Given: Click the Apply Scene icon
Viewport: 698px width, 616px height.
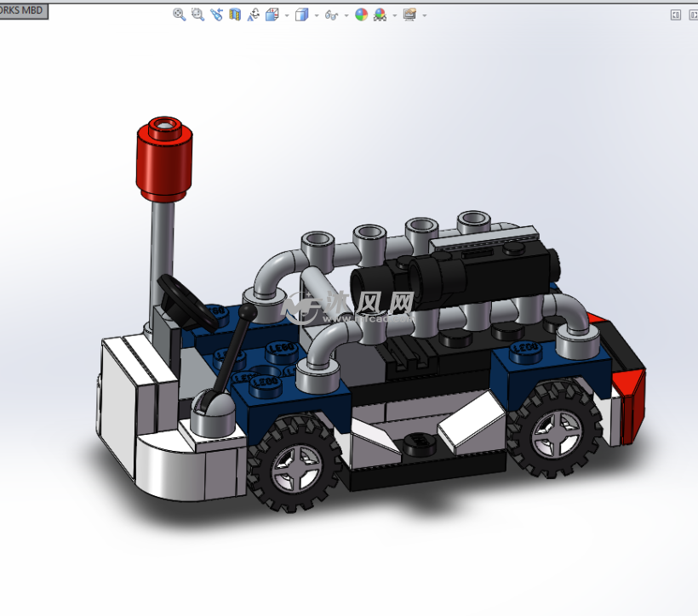Looking at the screenshot, I should click(x=380, y=14).
